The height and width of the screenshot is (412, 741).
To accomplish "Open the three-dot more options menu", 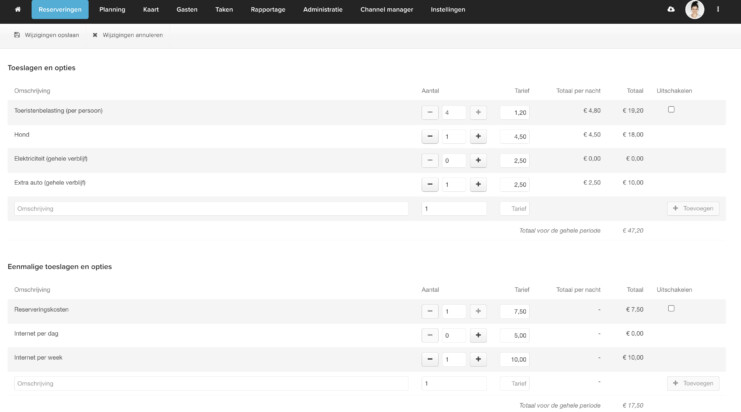I will [718, 9].
